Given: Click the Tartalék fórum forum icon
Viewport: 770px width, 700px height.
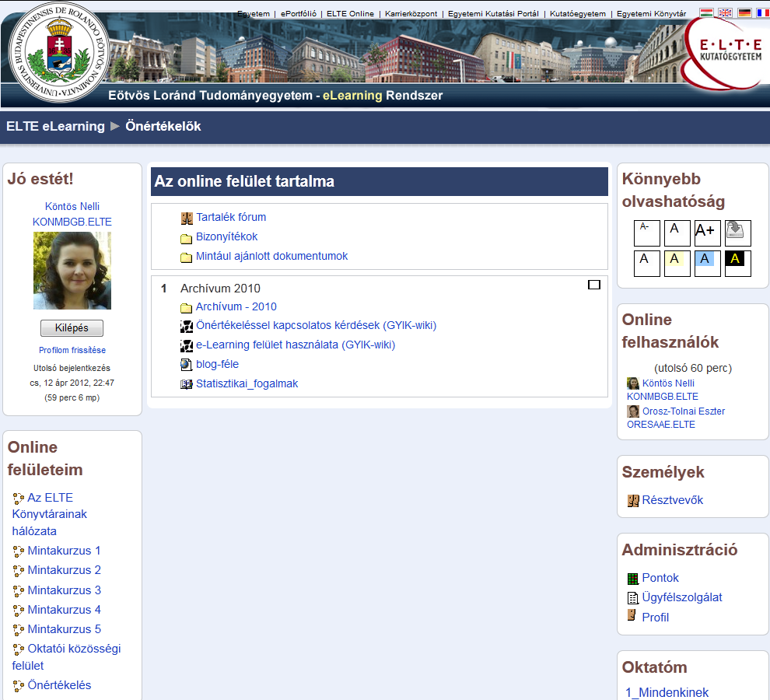Looking at the screenshot, I should (x=187, y=218).
